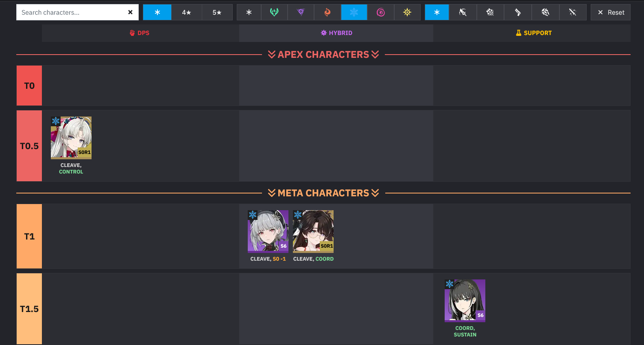This screenshot has width=644, height=345.
Task: Click the T1 tier label
Action: pos(29,236)
